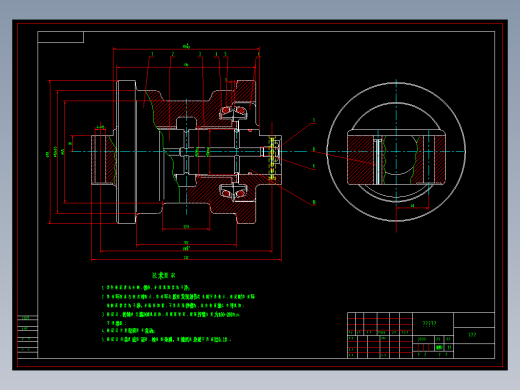
Task: Click the revision table on left margin
Action: 27,336
